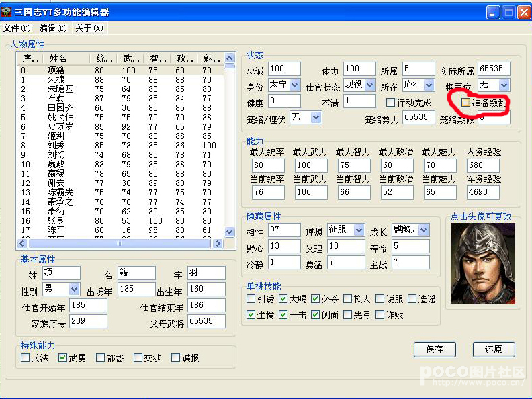Check the 交涉 special ability

[138, 357]
